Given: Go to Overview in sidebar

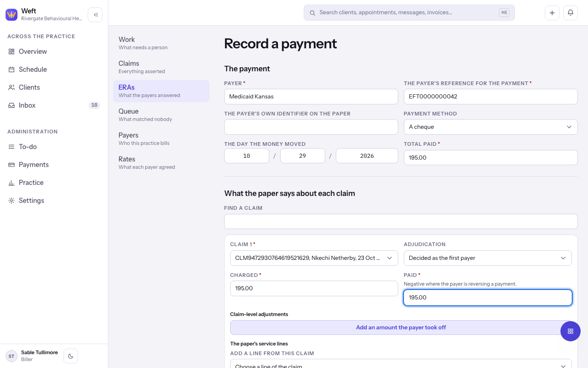Looking at the screenshot, I should tap(54, 52).
